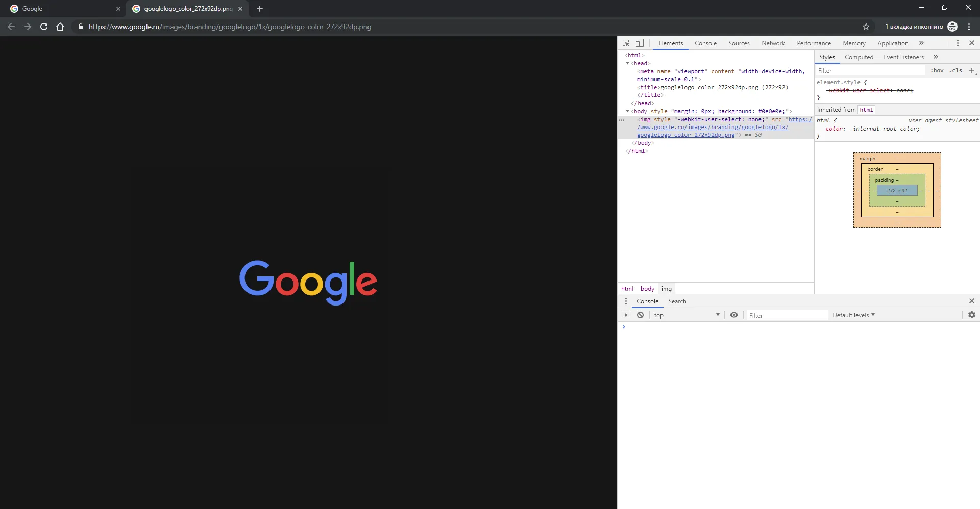Switch to the Network panel

tap(773, 43)
